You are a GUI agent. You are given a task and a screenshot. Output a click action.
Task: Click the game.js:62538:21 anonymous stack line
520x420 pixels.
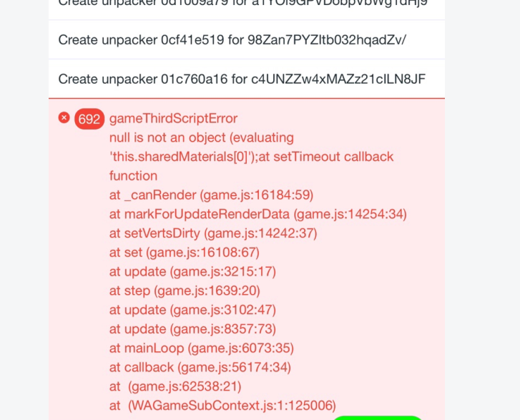175,386
